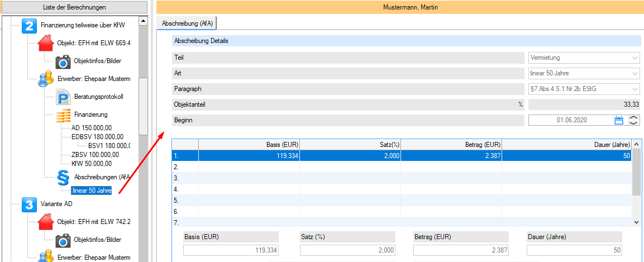644x262 pixels.
Task: Click the paragraph symbol Abschreibungen icon
Action: pos(63,178)
